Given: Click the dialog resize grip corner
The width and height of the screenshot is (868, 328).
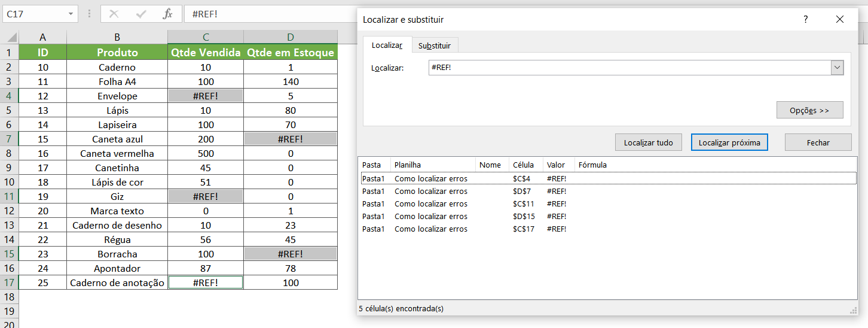Looking at the screenshot, I should coord(853,310).
